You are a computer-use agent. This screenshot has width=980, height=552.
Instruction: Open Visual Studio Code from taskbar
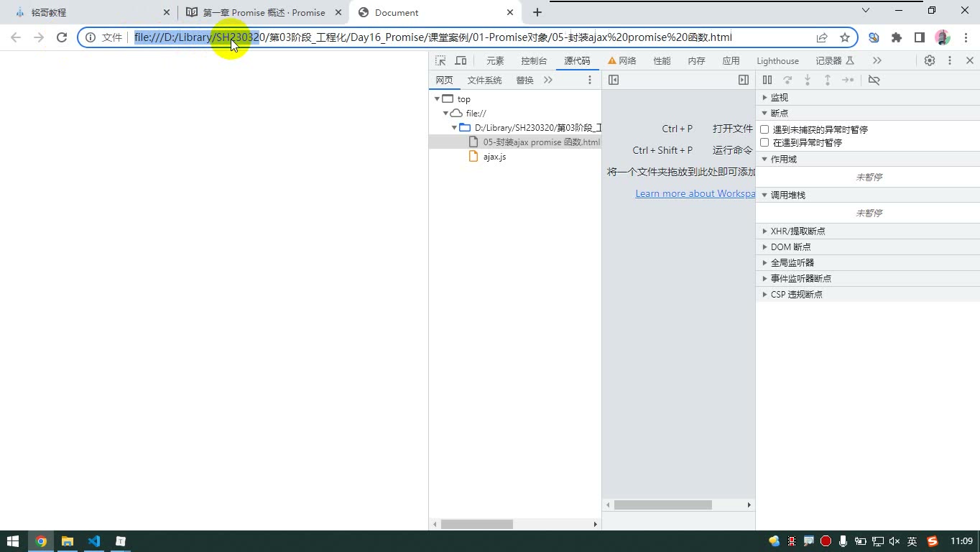pyautogui.click(x=94, y=541)
